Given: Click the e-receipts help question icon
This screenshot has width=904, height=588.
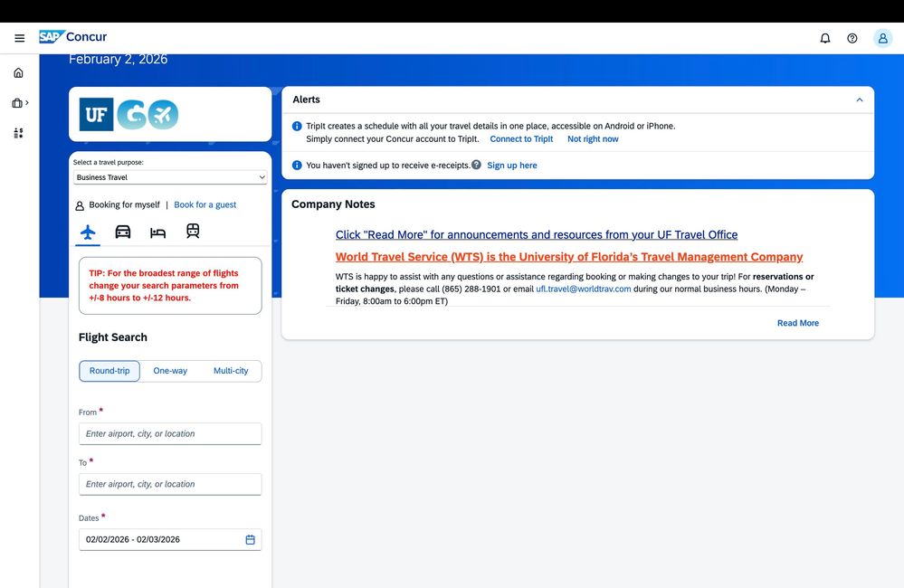Looking at the screenshot, I should point(476,165).
